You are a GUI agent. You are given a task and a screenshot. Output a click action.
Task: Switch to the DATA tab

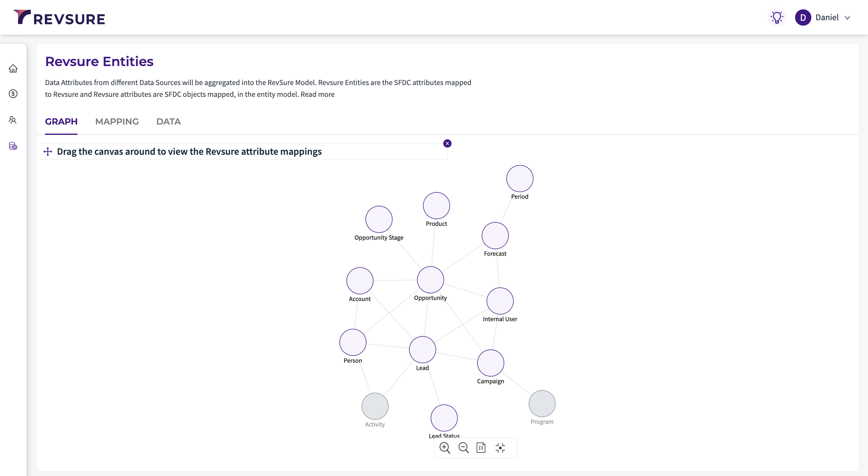click(168, 122)
